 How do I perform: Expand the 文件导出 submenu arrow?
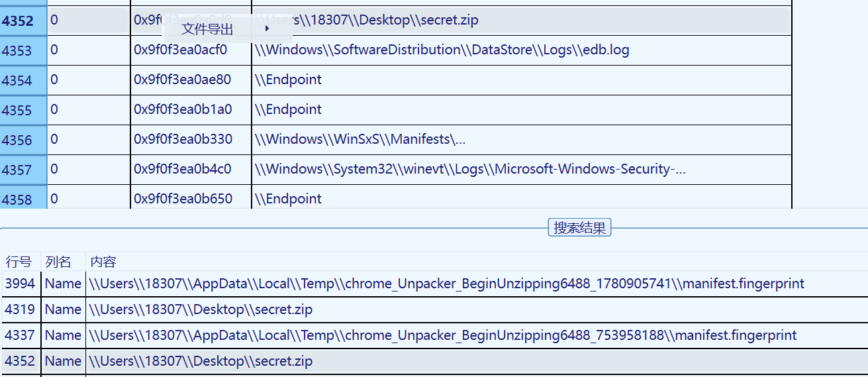coord(267,28)
